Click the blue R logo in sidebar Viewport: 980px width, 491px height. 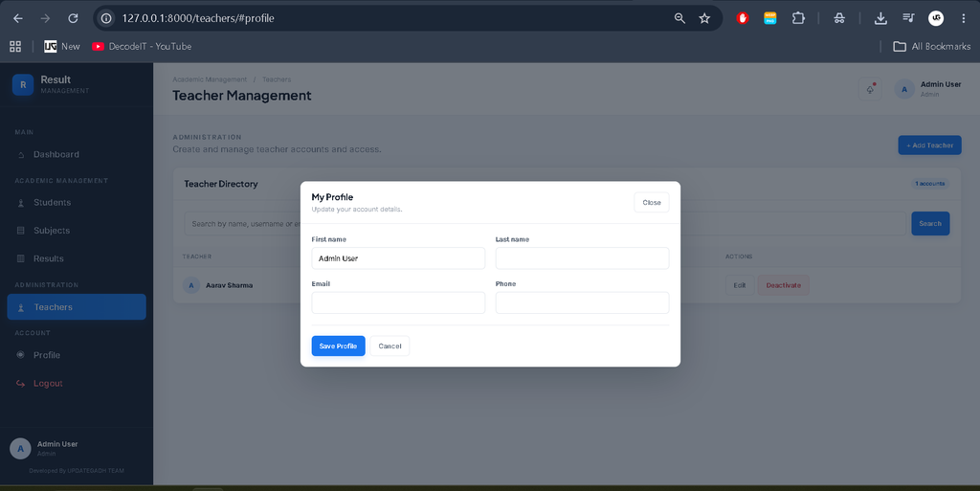pyautogui.click(x=23, y=84)
